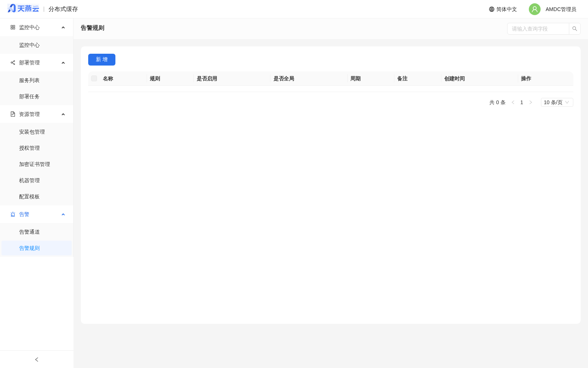Open 授权管理 in the sidebar
The width and height of the screenshot is (588, 368).
[37, 148]
